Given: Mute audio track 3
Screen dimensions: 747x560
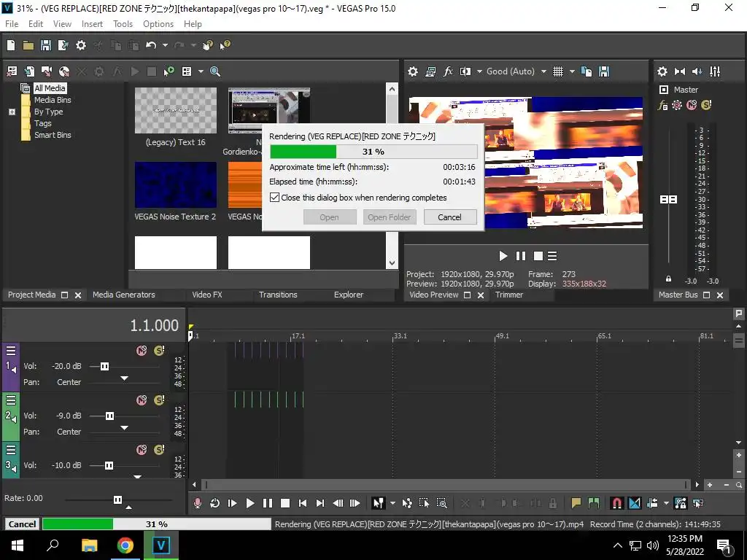Looking at the screenshot, I should point(142,449).
